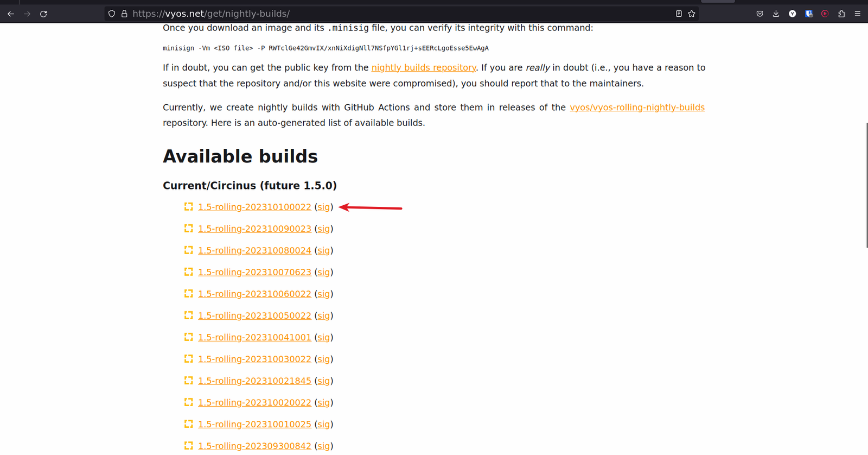The image size is (868, 455).
Task: Click the page vertical scrollbar thumb
Action: [866, 185]
